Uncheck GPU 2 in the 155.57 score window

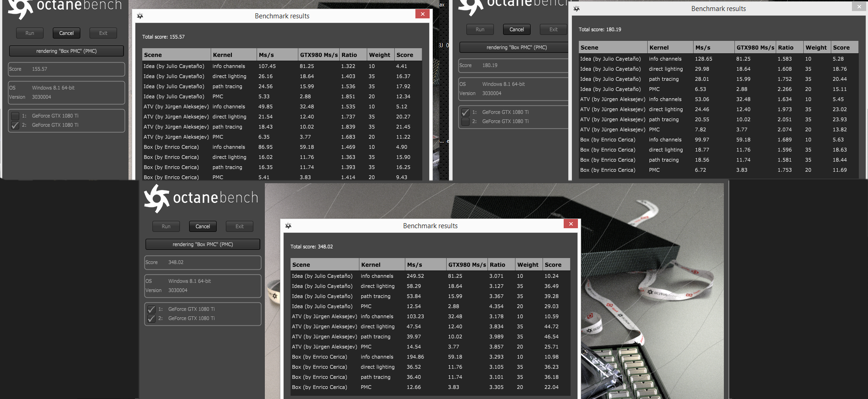(15, 125)
